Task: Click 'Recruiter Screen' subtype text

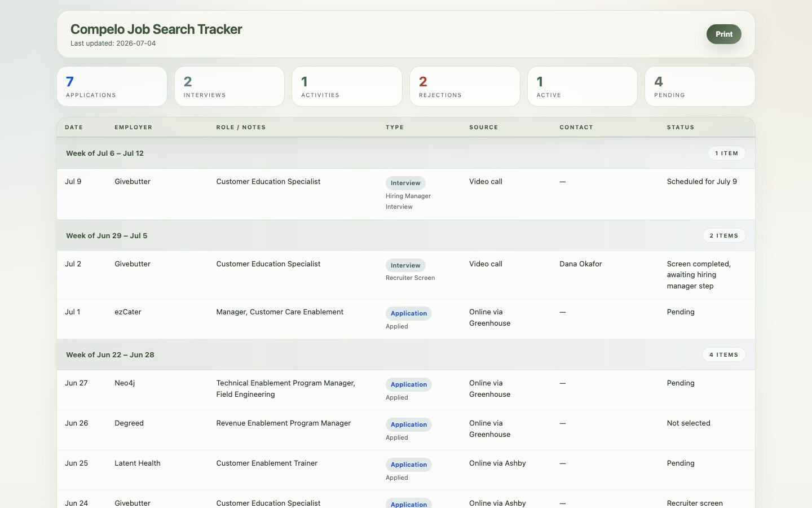Action: click(411, 278)
